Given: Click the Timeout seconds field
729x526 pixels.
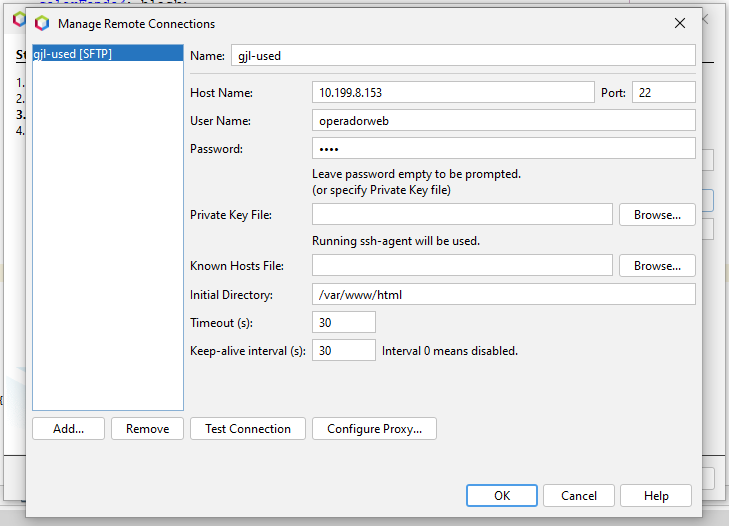Looking at the screenshot, I should pyautogui.click(x=344, y=323).
